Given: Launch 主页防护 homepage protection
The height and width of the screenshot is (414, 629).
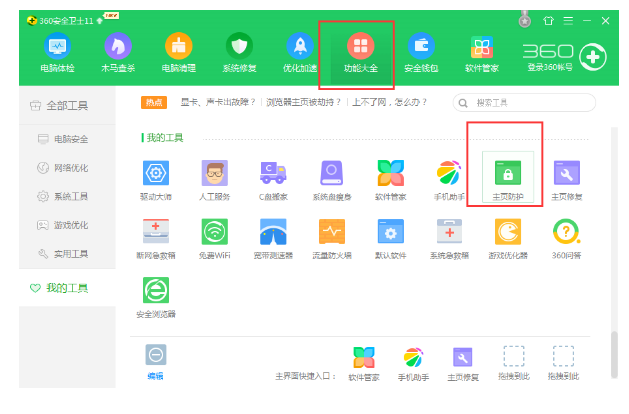Looking at the screenshot, I should (x=508, y=178).
